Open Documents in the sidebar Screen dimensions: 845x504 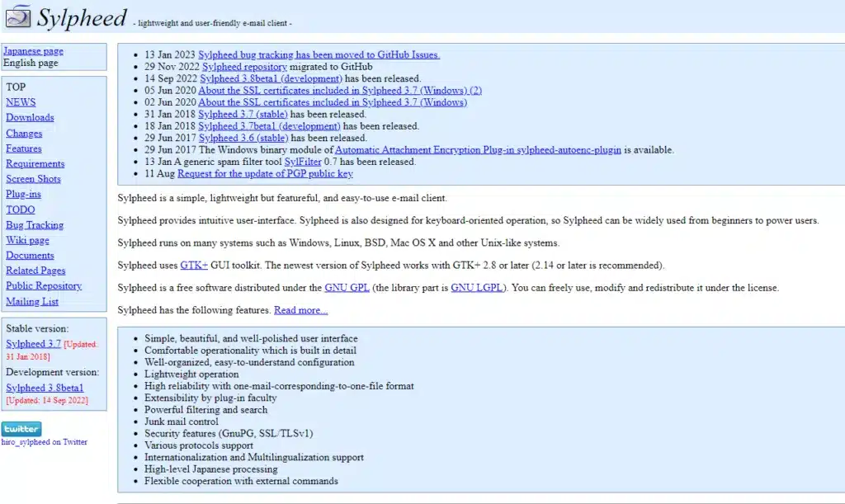(31, 255)
